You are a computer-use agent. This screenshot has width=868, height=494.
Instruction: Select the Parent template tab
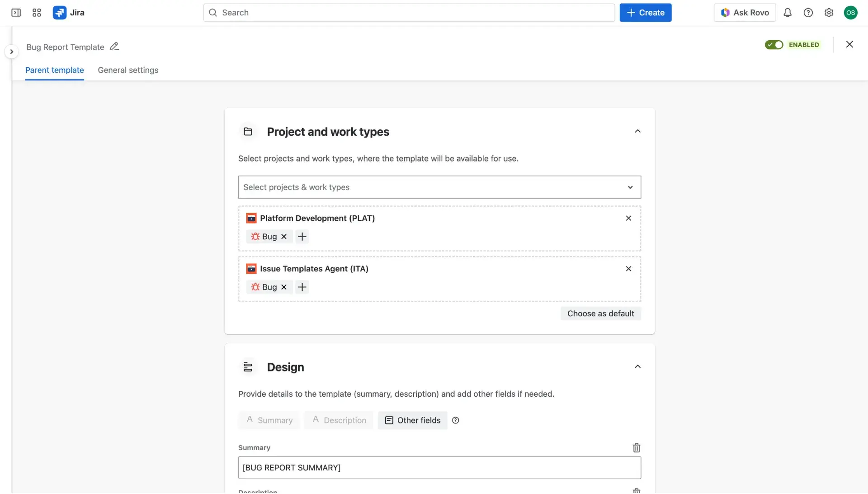54,70
